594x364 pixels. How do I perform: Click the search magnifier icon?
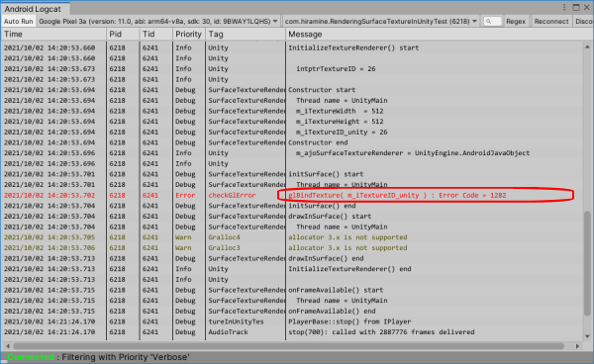coord(488,22)
